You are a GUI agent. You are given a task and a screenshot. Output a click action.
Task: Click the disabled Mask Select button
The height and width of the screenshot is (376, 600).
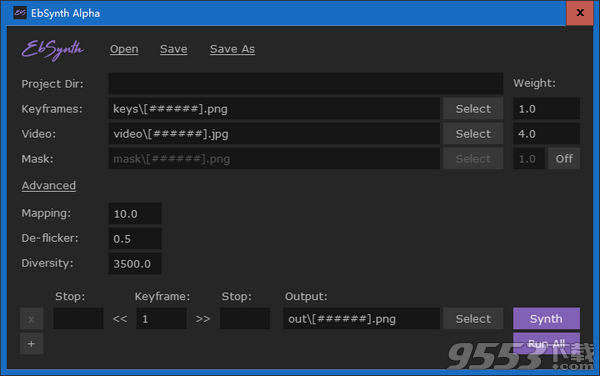point(473,159)
